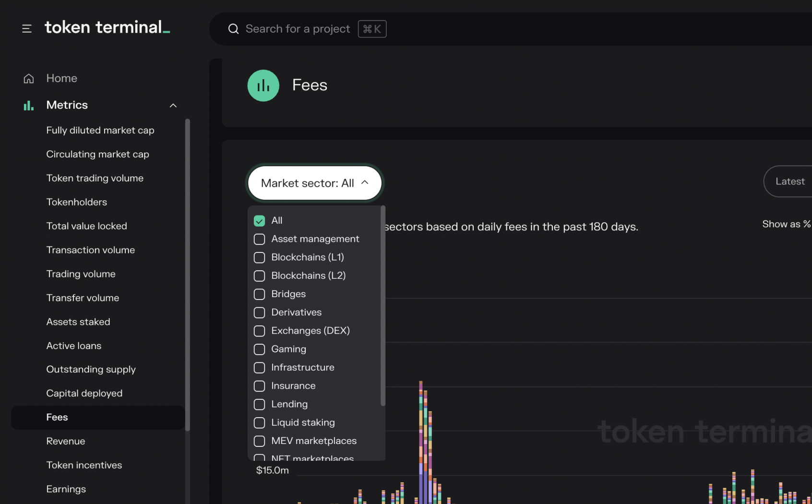Open Assets staked metric

(78, 322)
